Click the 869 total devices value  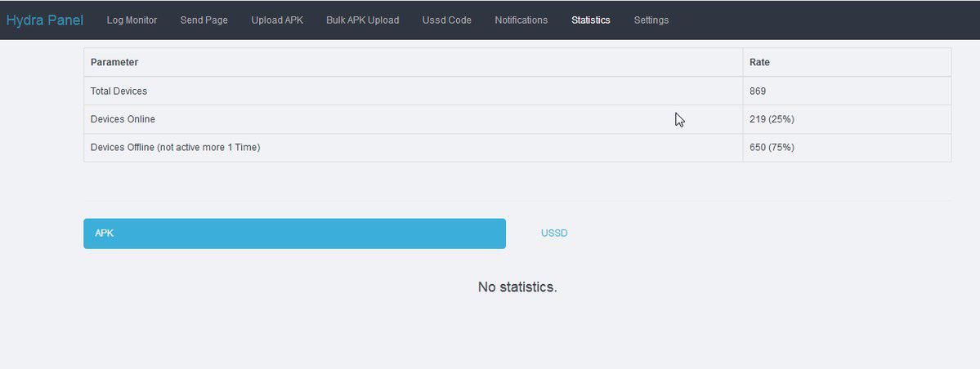click(x=758, y=91)
